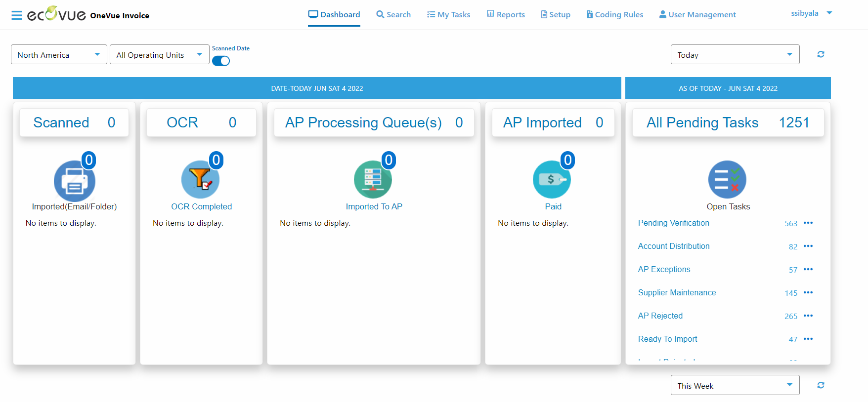Open the Today date range dropdown
This screenshot has height=402, width=868.
[x=735, y=55]
